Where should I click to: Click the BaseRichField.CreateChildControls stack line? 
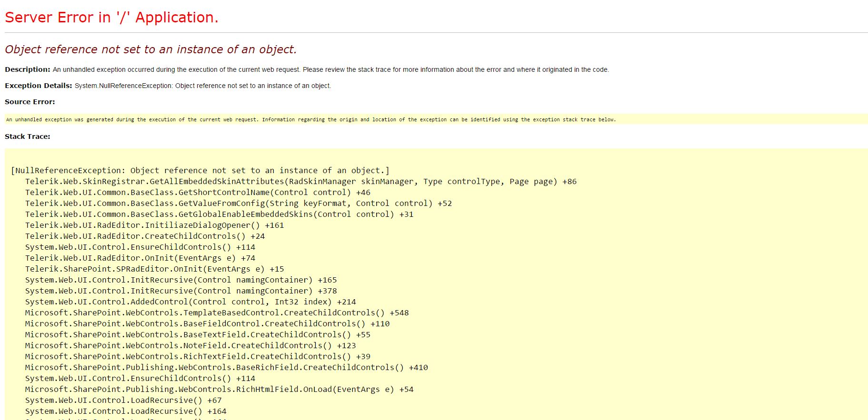tap(226, 367)
